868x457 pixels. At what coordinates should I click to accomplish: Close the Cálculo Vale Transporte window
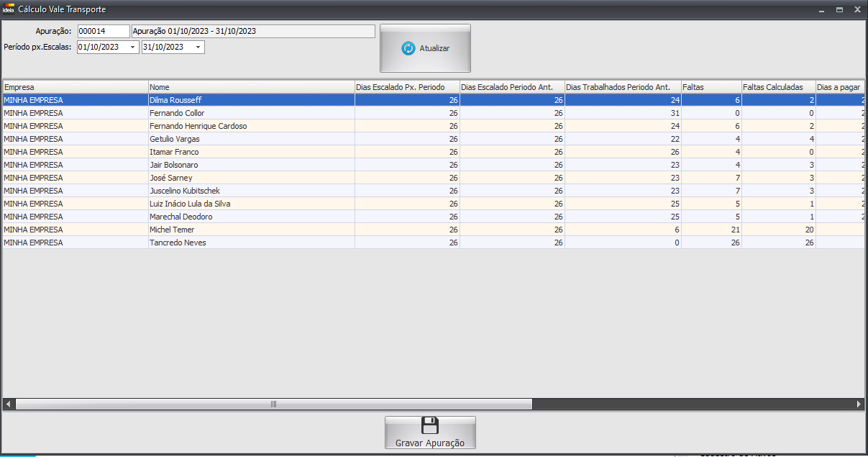pyautogui.click(x=856, y=10)
